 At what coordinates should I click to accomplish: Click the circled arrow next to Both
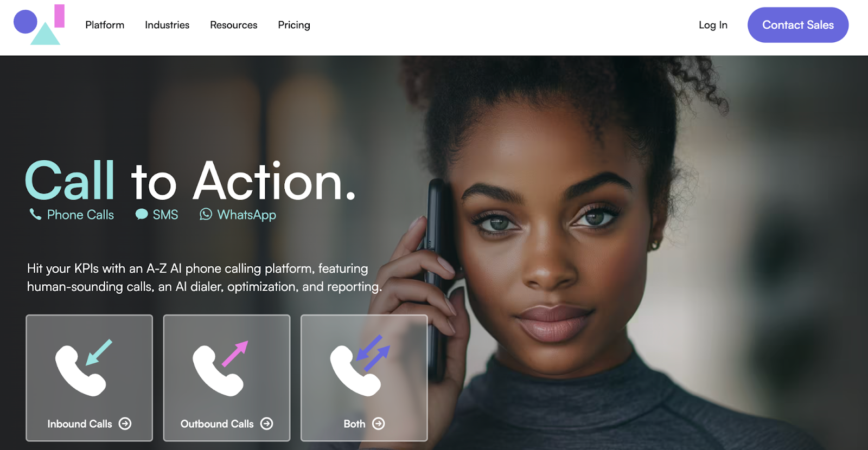[x=379, y=423]
